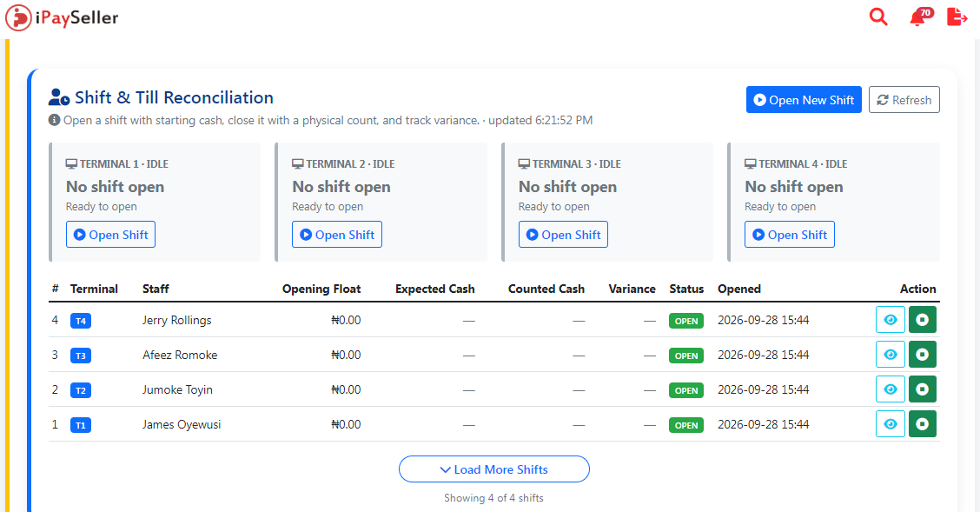Click the Opening Float column header

point(321,289)
